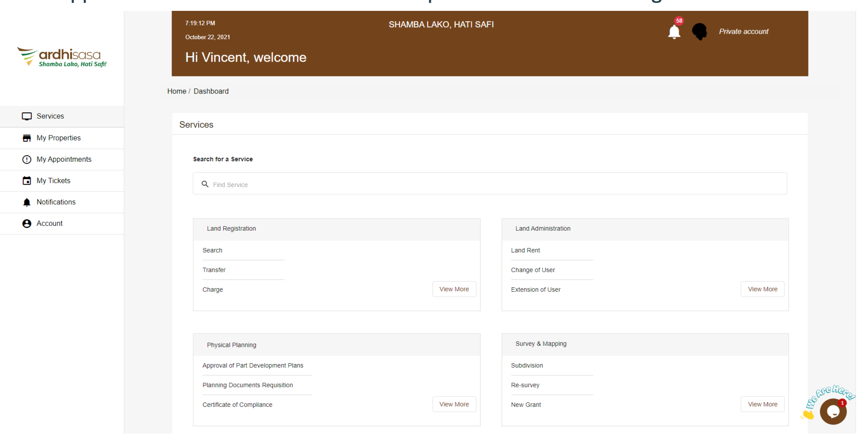Click the My Appointments alert icon

(27, 159)
